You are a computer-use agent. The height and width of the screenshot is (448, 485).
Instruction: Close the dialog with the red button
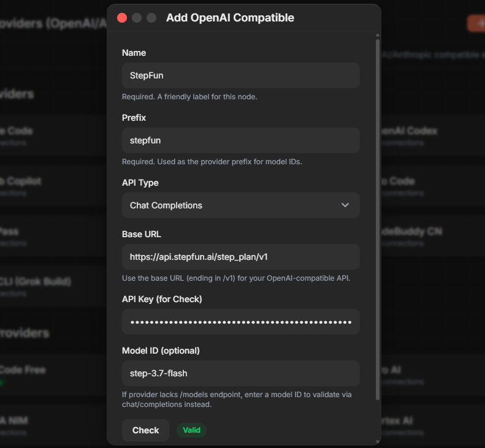point(122,18)
